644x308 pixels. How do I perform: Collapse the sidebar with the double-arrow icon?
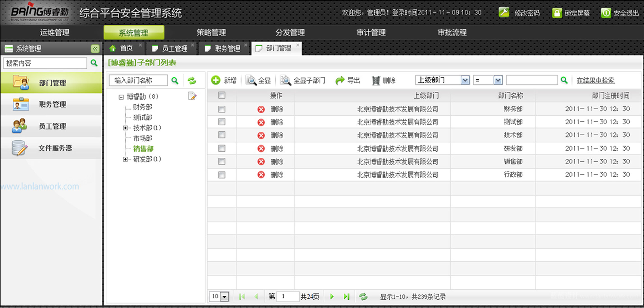point(95,49)
